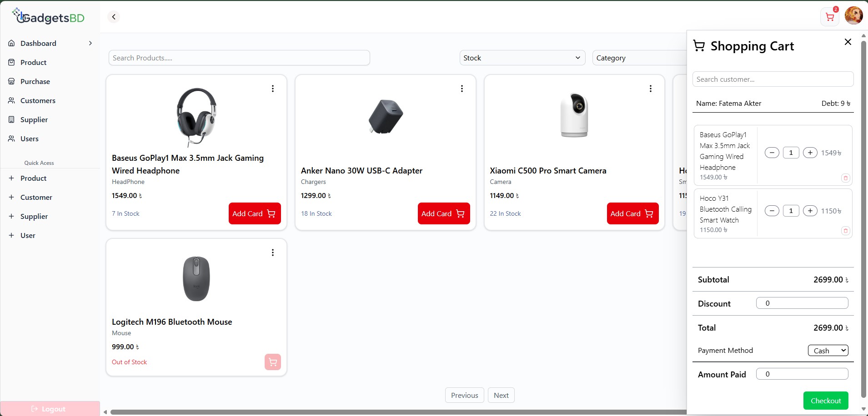
Task: Click the horizontal scrollbar at bottom
Action: (x=398, y=412)
